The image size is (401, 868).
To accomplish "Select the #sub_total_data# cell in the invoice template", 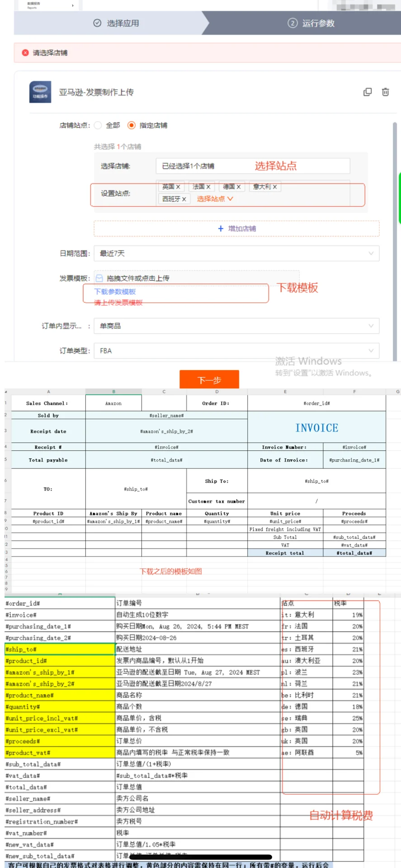I will pyautogui.click(x=354, y=537).
